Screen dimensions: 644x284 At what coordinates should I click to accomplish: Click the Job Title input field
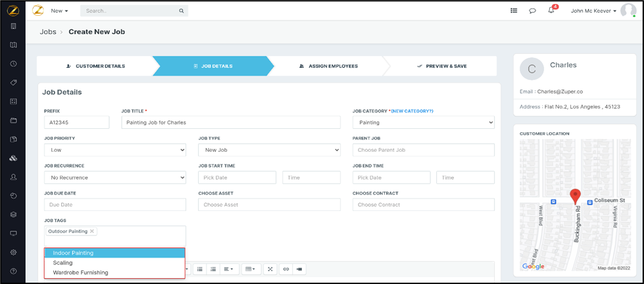tap(230, 122)
